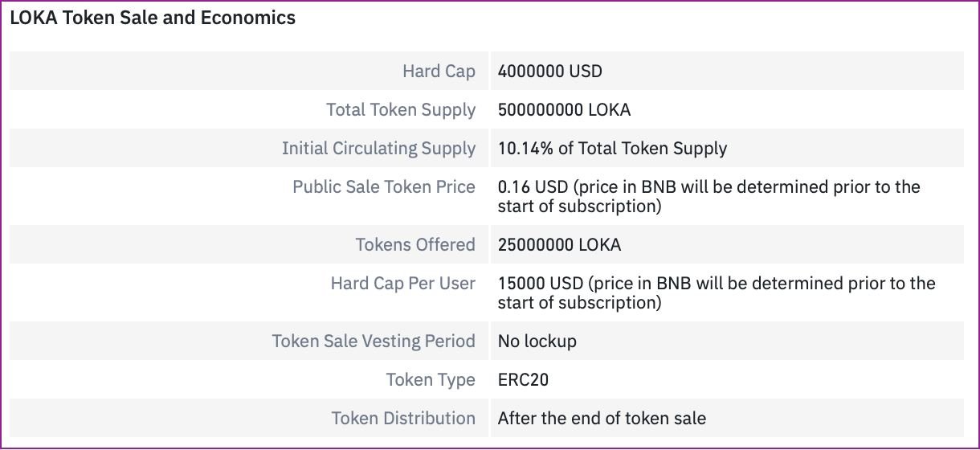Click the 4000000 USD value

(550, 71)
